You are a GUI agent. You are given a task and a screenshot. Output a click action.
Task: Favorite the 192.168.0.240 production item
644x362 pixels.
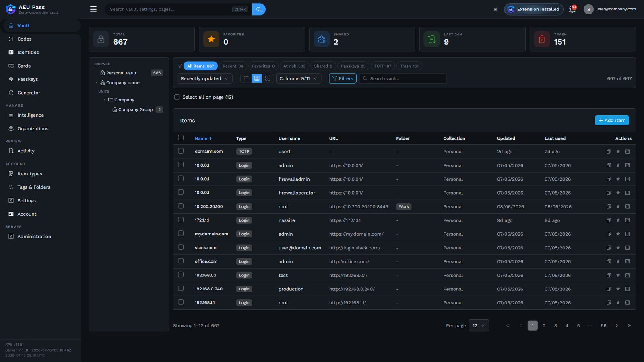tap(618, 289)
